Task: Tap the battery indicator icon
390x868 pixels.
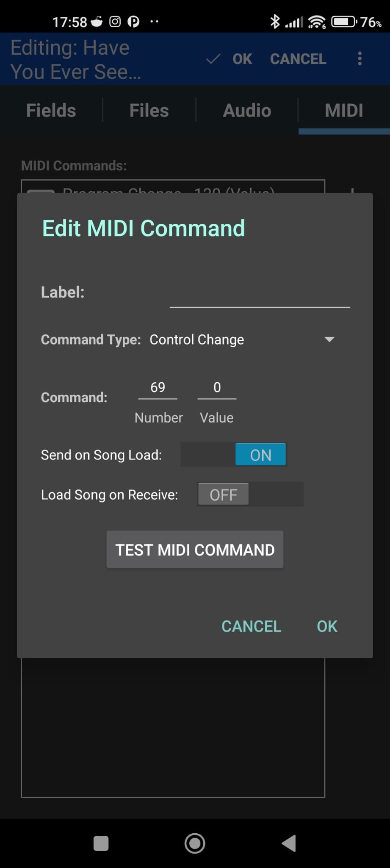Action: tap(343, 22)
